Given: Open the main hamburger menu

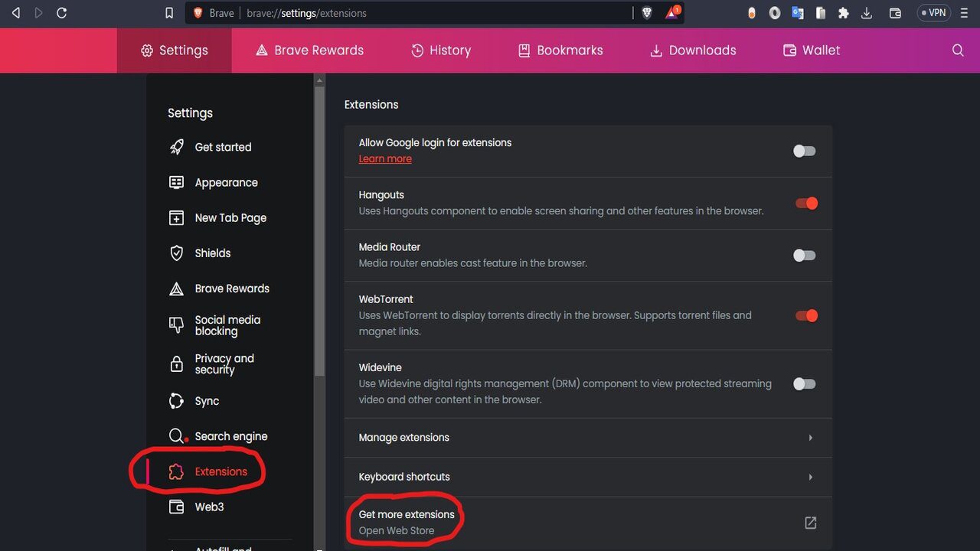Looking at the screenshot, I should tap(964, 13).
